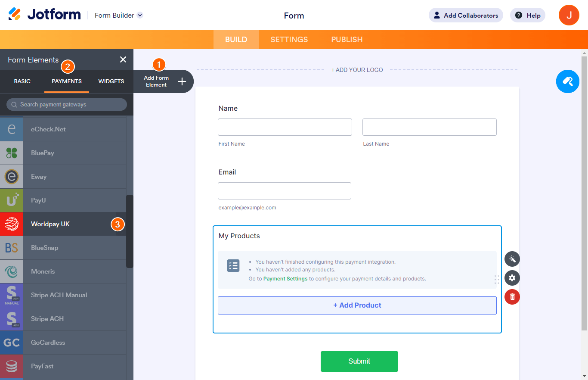
Task: Open the payment field gear properties
Action: (512, 278)
